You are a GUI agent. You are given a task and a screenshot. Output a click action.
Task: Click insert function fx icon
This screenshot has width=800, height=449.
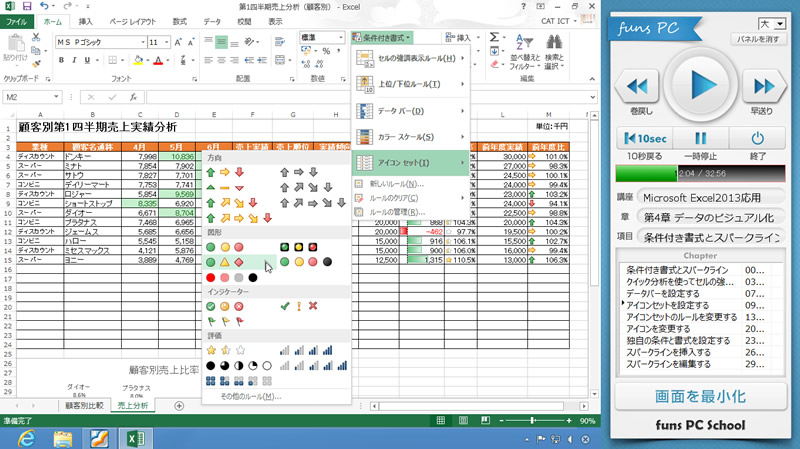pos(133,97)
